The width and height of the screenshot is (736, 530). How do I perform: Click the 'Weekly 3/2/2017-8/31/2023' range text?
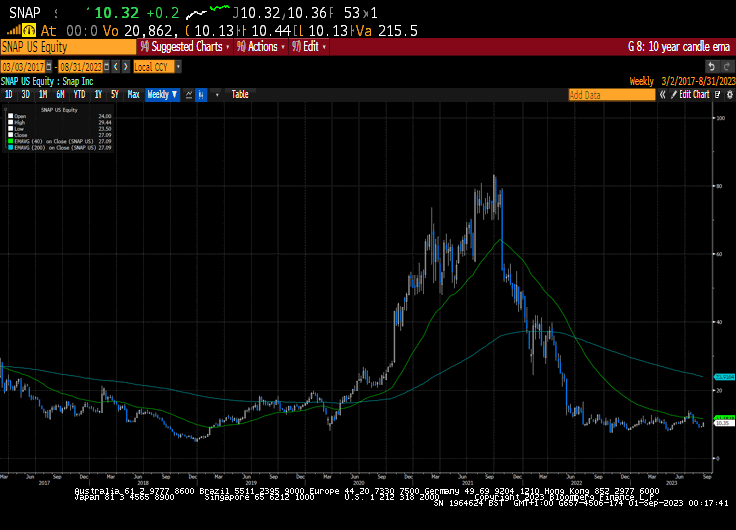682,81
